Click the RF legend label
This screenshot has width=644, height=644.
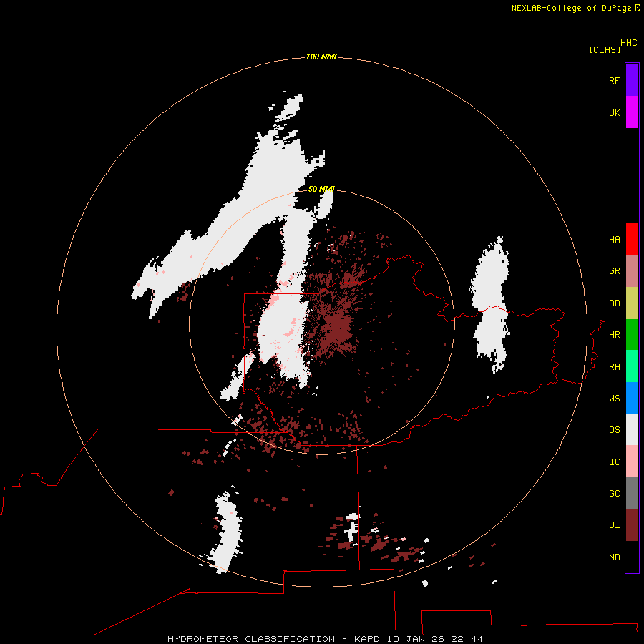coord(614,80)
